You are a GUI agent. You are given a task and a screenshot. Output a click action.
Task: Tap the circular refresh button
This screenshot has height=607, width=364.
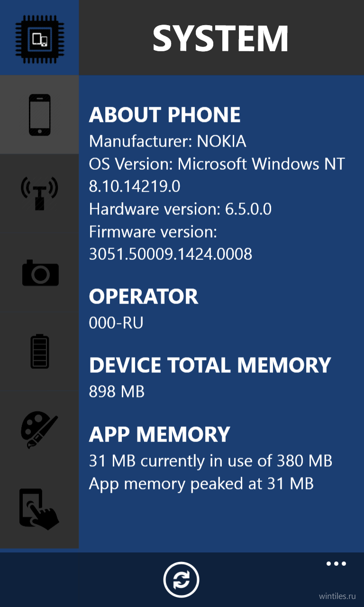(182, 579)
